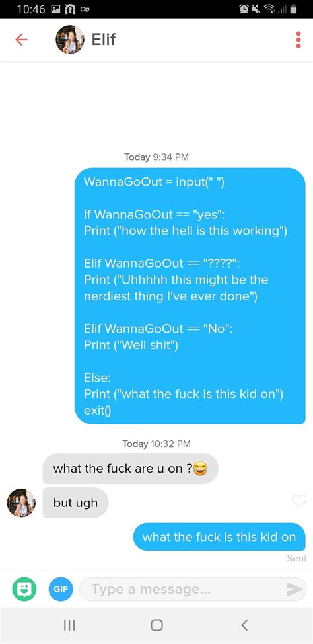Open the GIF picker

61,589
